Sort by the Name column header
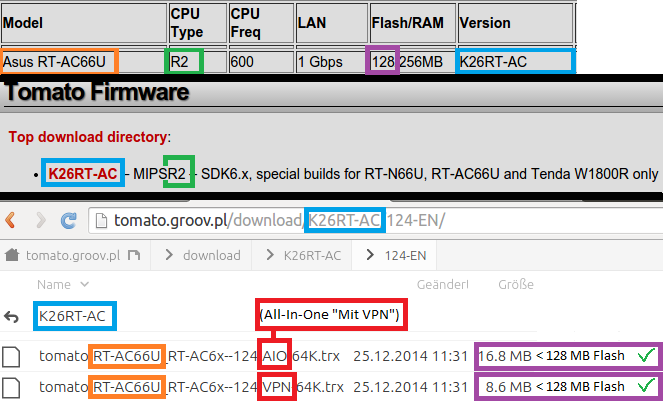Image resolution: width=664 pixels, height=401 pixels. coord(54,284)
